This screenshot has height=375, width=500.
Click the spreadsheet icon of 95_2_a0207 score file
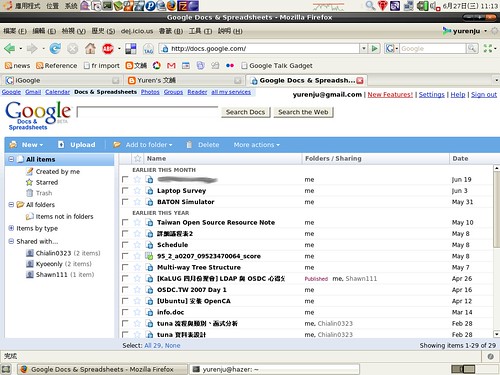(149, 256)
